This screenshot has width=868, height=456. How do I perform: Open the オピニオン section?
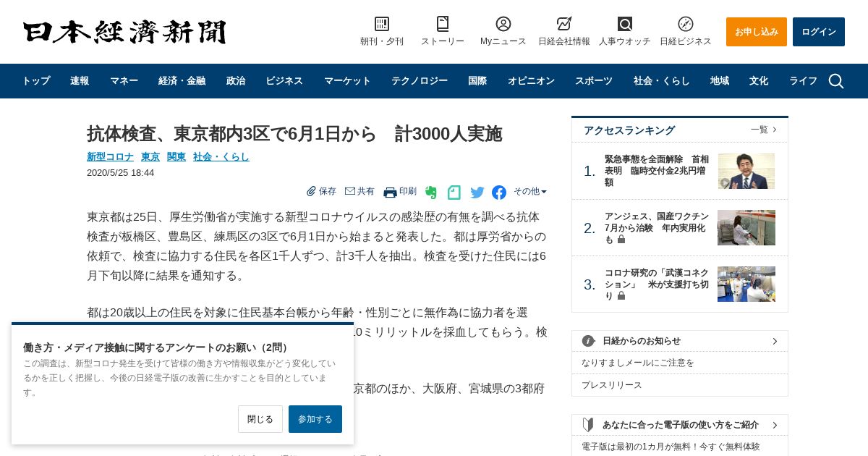pyautogui.click(x=531, y=81)
